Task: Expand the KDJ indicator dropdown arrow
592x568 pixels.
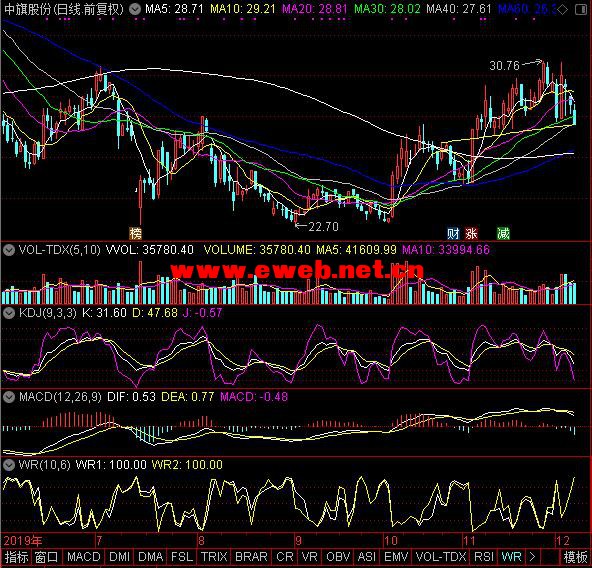Action: tap(9, 313)
